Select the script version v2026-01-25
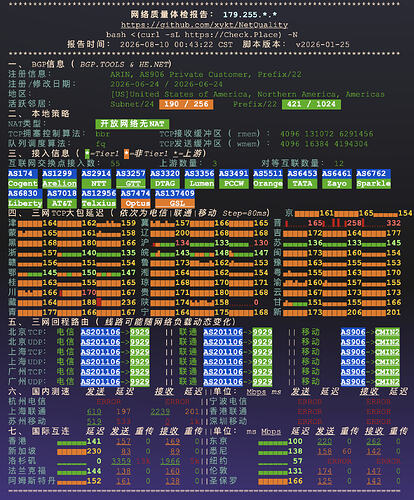The height and width of the screenshot is (500, 414). [x=322, y=44]
